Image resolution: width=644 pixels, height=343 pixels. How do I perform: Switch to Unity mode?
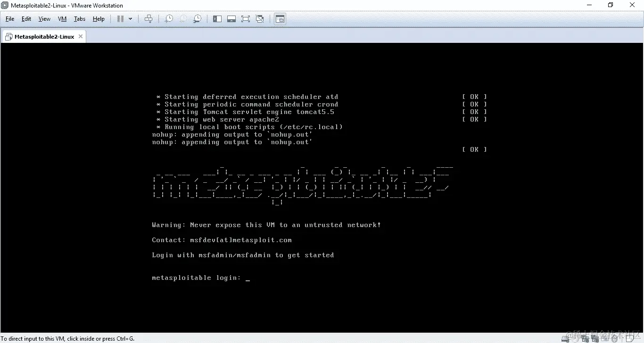tap(260, 19)
